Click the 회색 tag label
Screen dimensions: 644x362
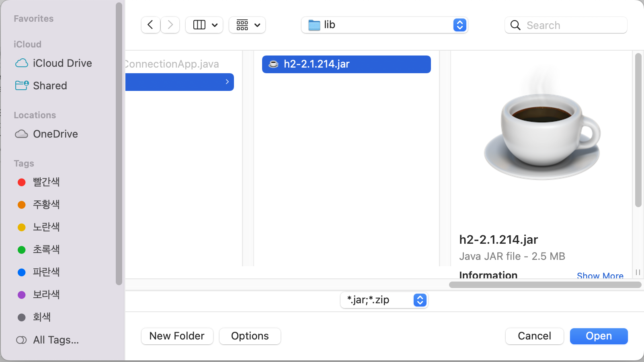42,317
